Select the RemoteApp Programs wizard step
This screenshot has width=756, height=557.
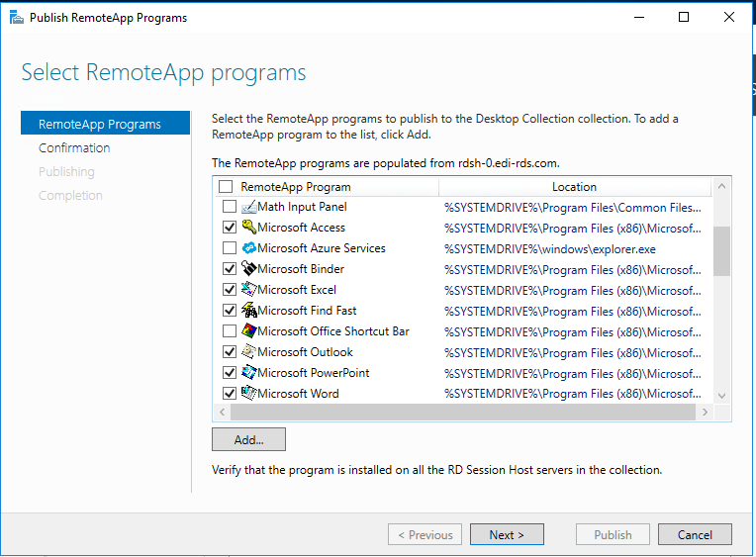[x=105, y=124]
